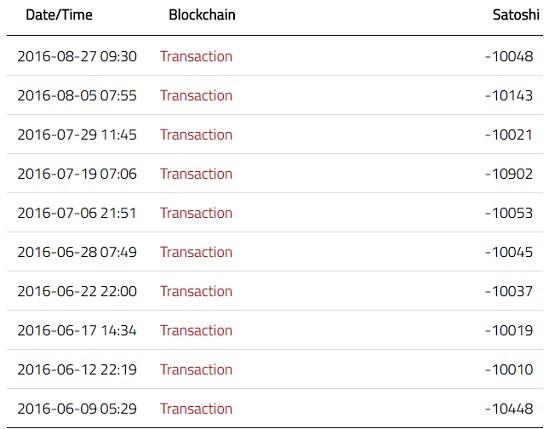Image resolution: width=549 pixels, height=429 pixels.
Task: Select the -10448 satoshi amount
Action: (x=509, y=409)
